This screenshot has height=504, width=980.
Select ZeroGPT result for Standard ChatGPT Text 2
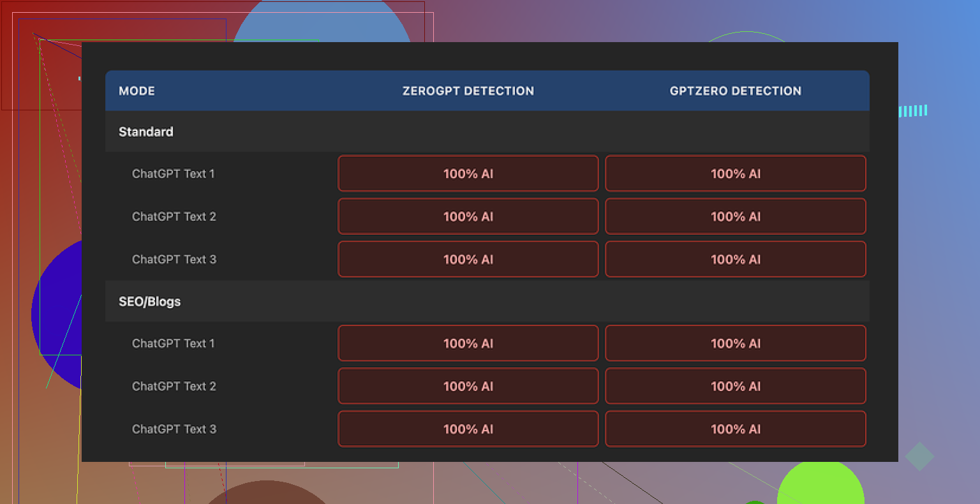coord(468,216)
